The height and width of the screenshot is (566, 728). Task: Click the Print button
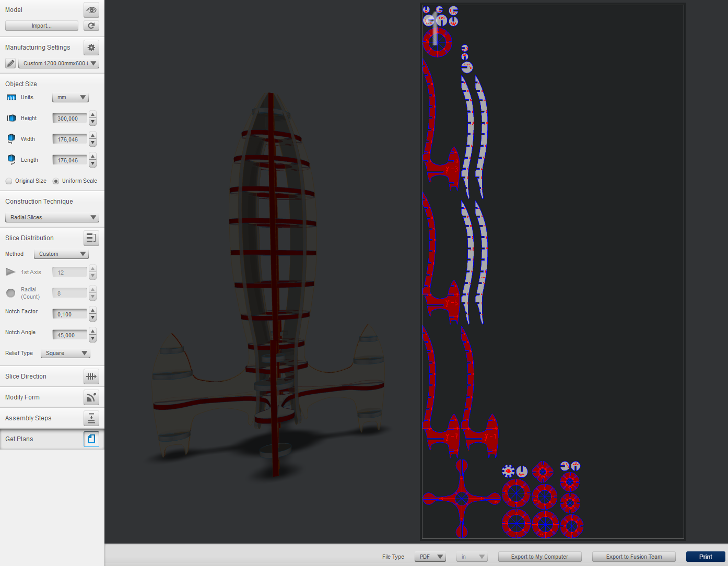tap(706, 557)
